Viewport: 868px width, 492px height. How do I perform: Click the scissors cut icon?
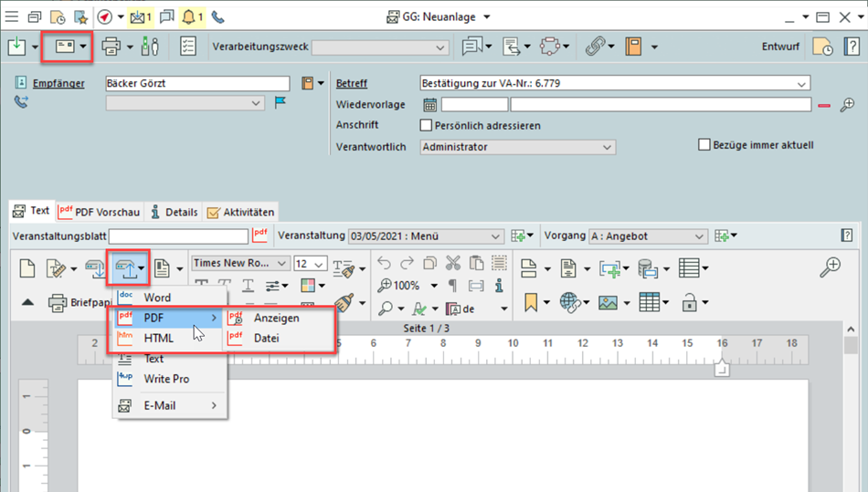452,263
